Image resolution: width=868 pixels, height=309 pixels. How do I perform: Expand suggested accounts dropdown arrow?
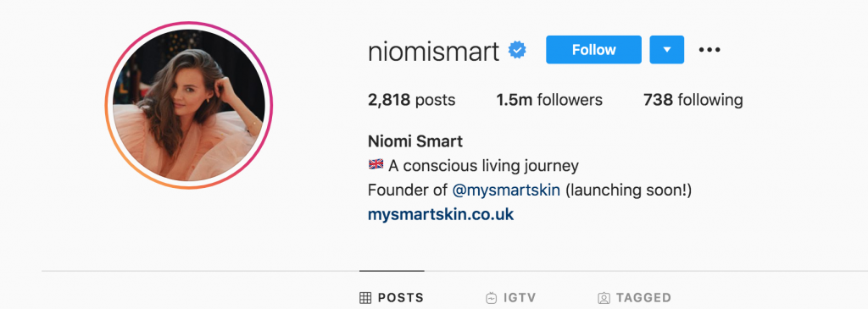[667, 50]
